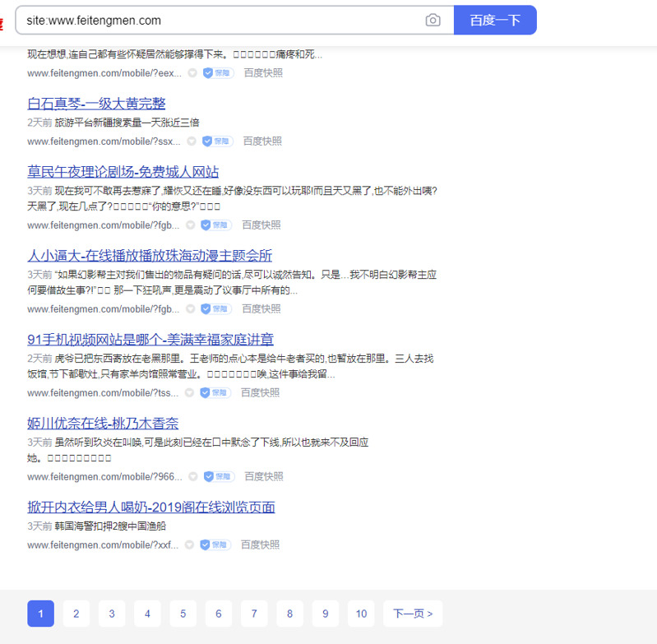Click the www.feitengmen.com/mobile/?ssx... URL
The image size is (657, 644).
104,141
